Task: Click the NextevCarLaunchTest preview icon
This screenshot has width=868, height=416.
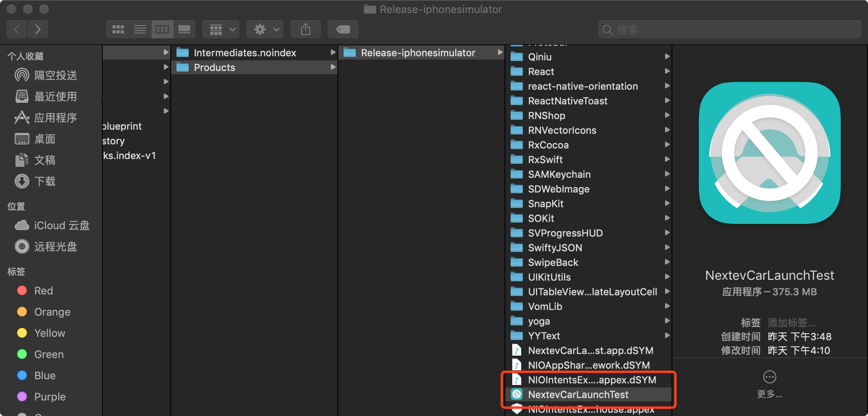Action: click(x=769, y=153)
